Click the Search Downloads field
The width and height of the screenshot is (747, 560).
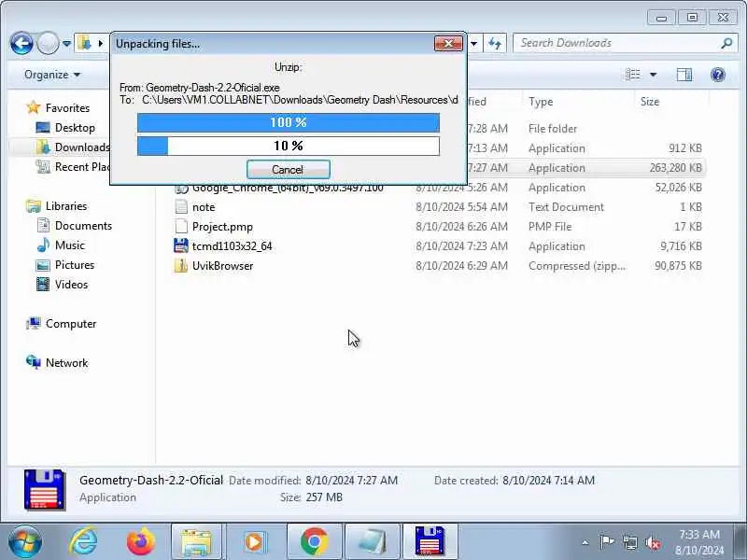(x=617, y=43)
